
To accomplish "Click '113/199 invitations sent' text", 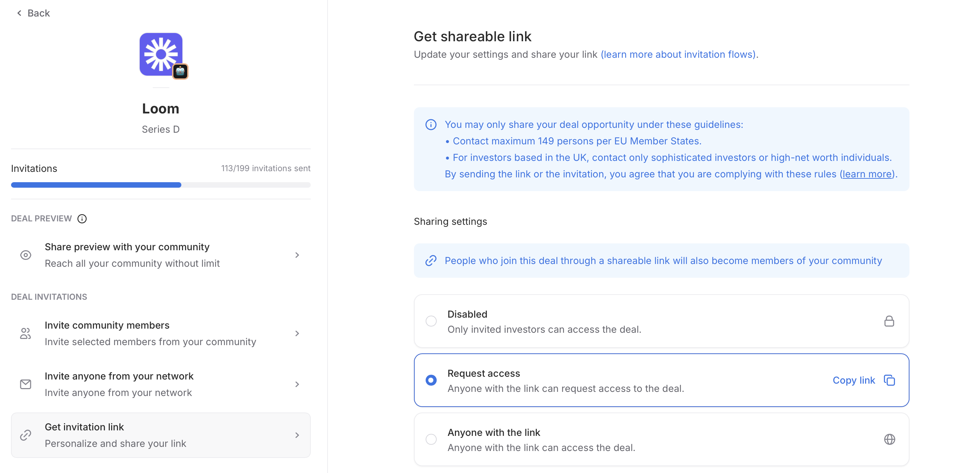I will (x=266, y=168).
